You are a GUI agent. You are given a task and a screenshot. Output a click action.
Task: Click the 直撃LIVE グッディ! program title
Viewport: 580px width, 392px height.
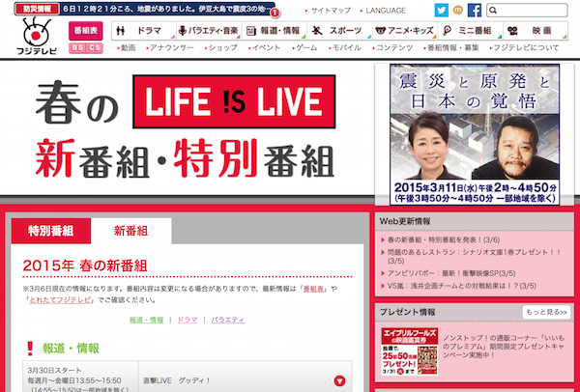coord(177,380)
